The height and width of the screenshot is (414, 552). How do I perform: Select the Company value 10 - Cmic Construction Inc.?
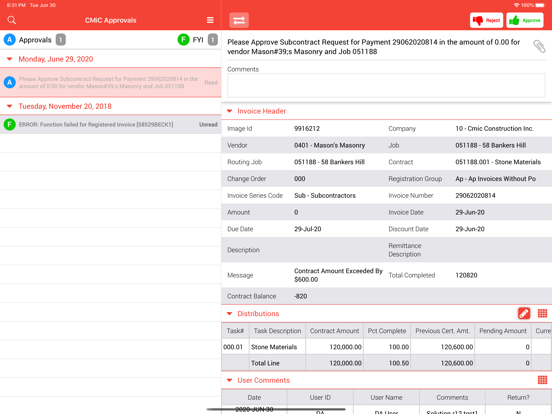[x=495, y=129]
